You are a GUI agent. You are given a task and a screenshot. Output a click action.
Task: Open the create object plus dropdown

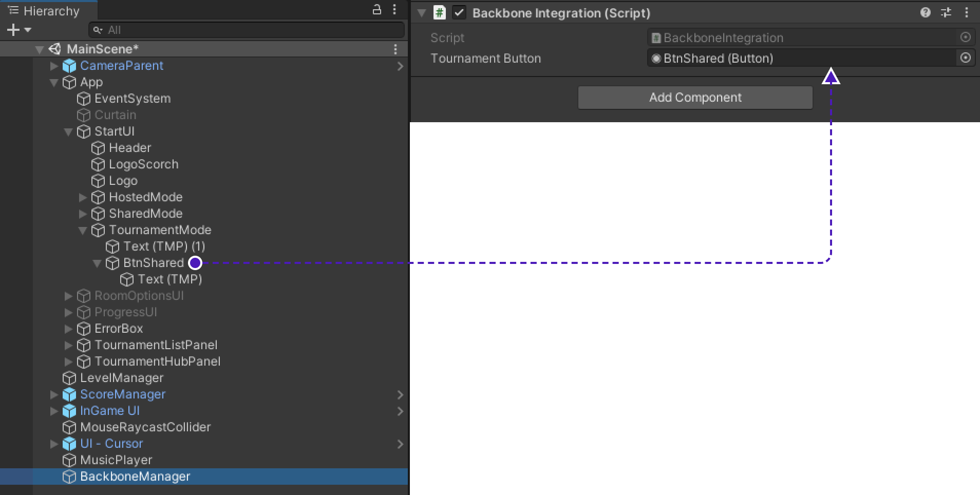coord(18,30)
